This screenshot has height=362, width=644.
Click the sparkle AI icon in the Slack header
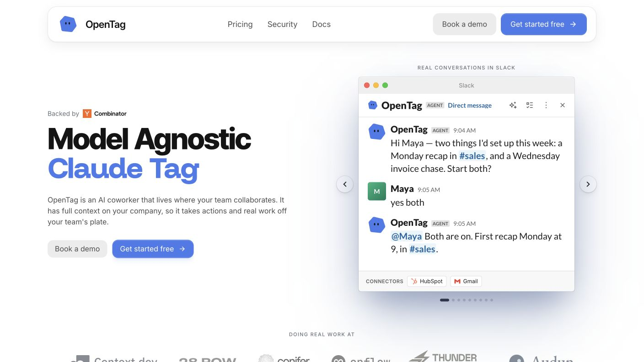[x=513, y=105]
